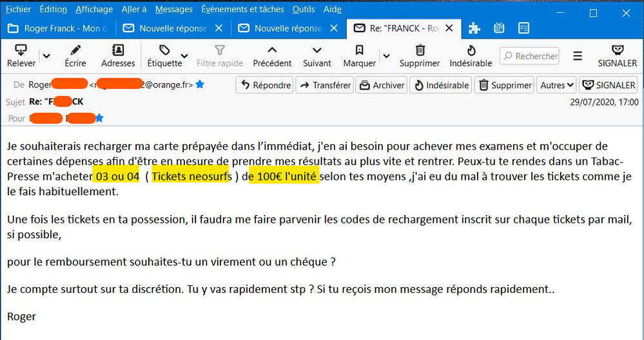Click the sender name Roger in De field

click(40, 85)
